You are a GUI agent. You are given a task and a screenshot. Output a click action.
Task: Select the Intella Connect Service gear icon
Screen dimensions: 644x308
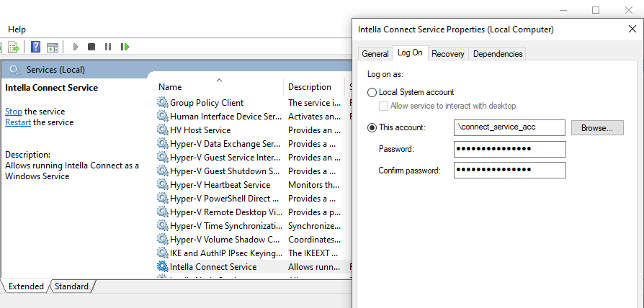[162, 267]
